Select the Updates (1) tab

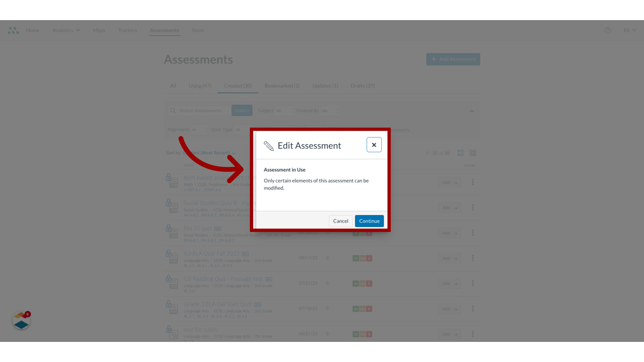(x=325, y=86)
